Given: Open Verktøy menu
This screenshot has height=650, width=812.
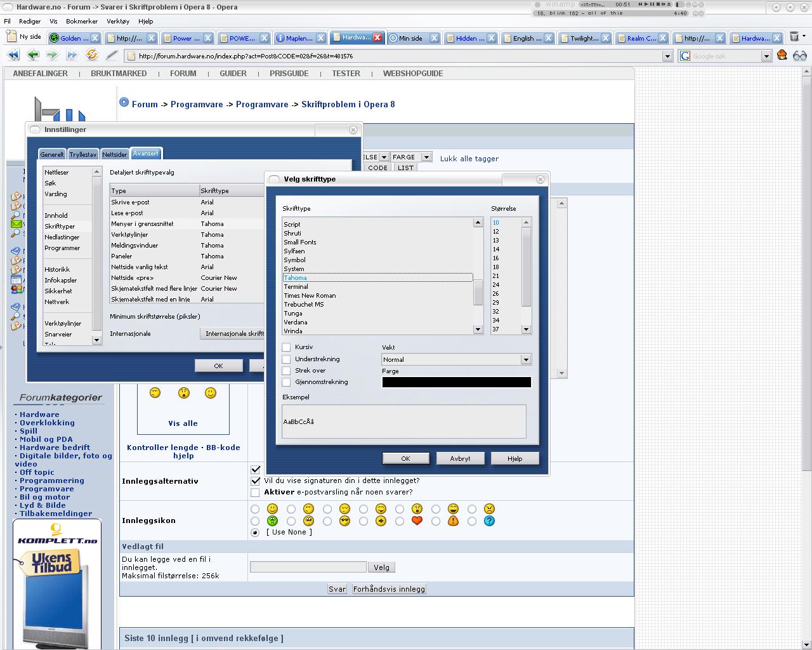Looking at the screenshot, I should click(x=118, y=21).
